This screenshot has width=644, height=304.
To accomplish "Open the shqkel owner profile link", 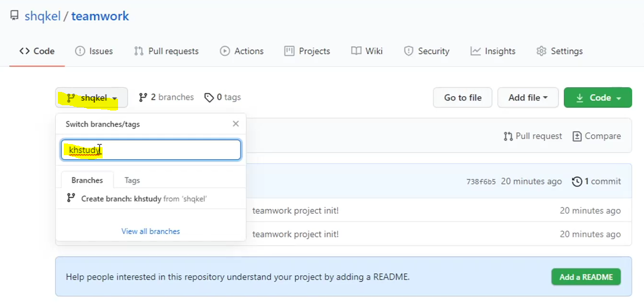I will 43,16.
